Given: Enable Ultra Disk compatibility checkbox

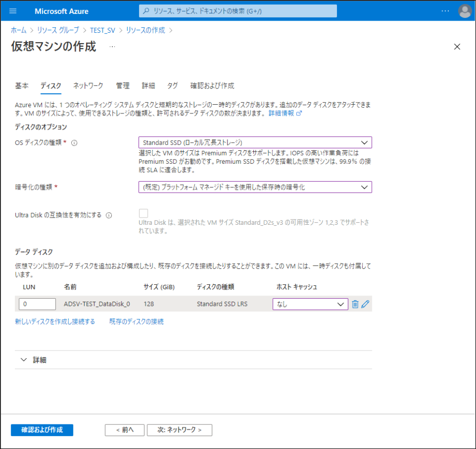Looking at the screenshot, I should click(143, 213).
